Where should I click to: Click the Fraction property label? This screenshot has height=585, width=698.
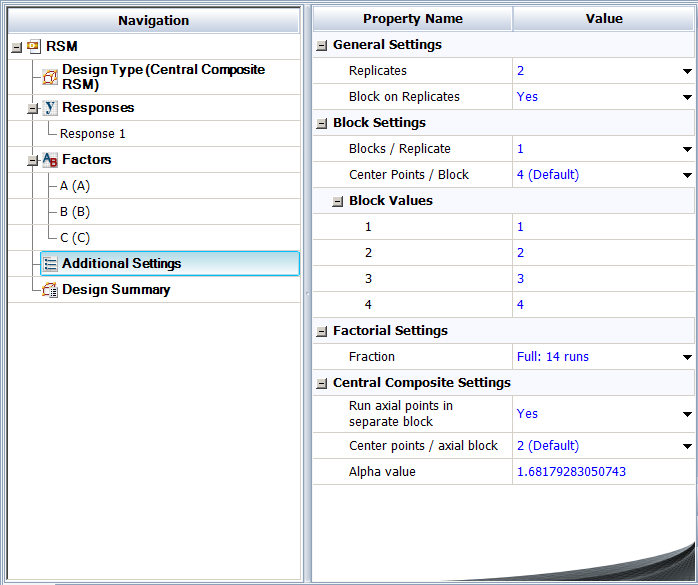click(372, 357)
